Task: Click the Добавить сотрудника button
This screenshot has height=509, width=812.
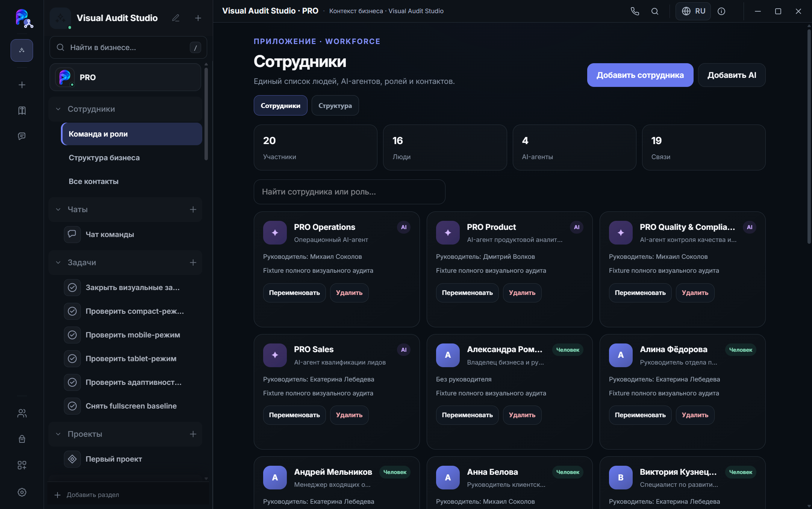Action: (640, 75)
